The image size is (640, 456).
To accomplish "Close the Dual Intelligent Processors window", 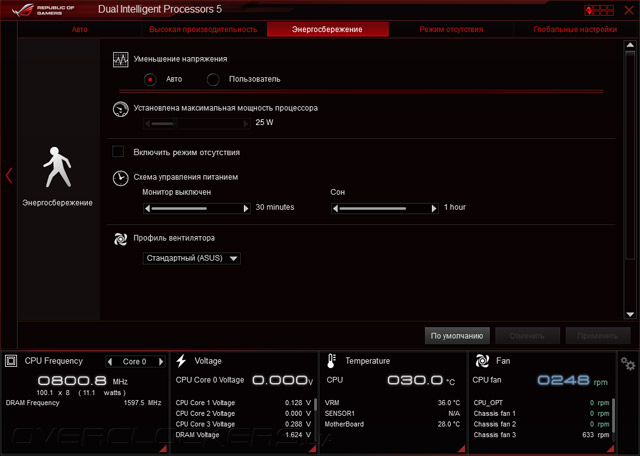I will pyautogui.click(x=629, y=10).
